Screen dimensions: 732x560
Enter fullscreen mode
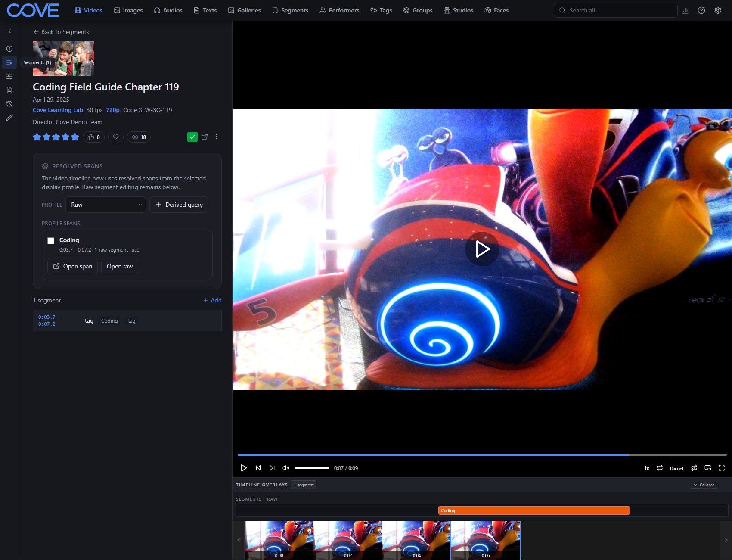coord(722,468)
